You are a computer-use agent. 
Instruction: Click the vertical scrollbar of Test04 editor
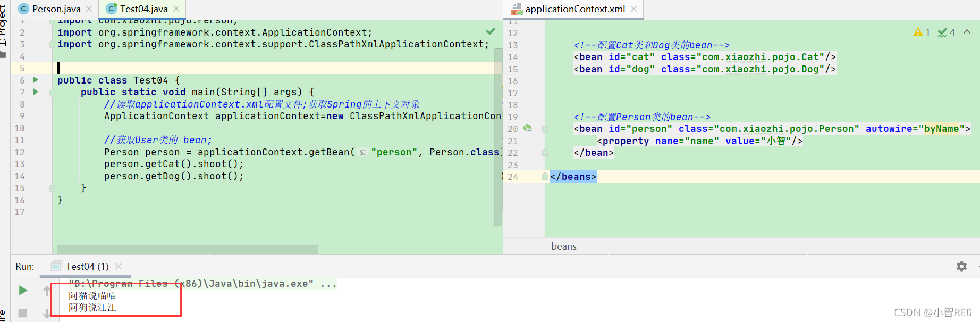coord(498,137)
